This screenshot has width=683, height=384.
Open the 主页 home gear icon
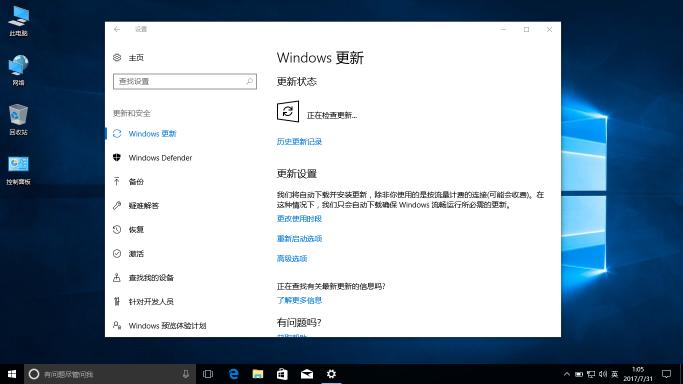117,57
